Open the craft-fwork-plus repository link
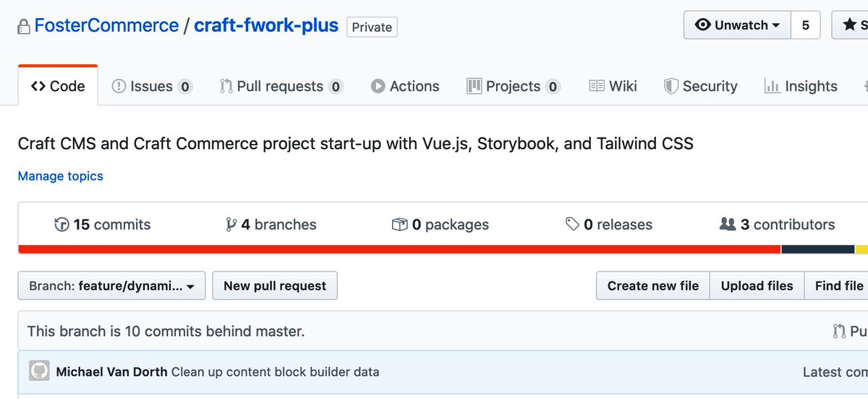Screen dimensions: 868x399 (266, 25)
